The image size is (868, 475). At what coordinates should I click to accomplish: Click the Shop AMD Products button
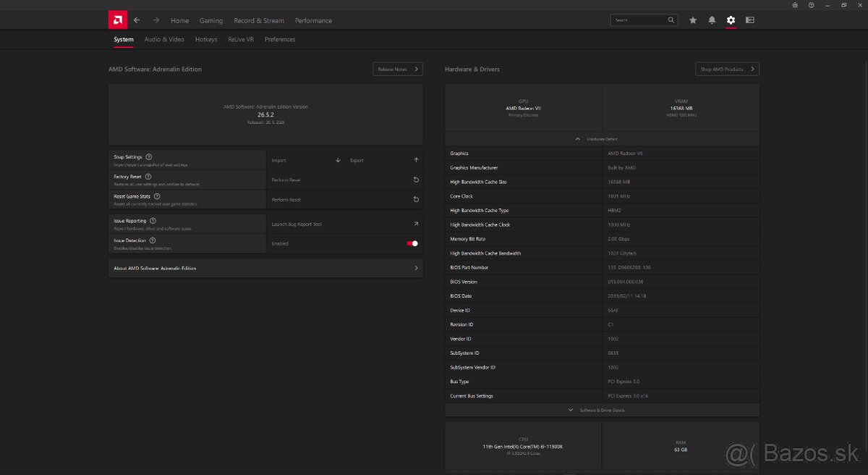pos(727,69)
